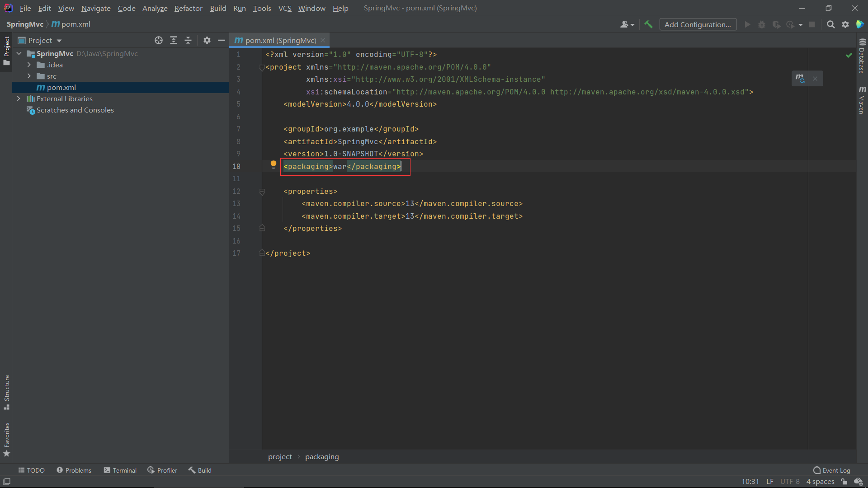Click Expand All icon in Project panel
This screenshot has height=488, width=868.
(x=174, y=40)
